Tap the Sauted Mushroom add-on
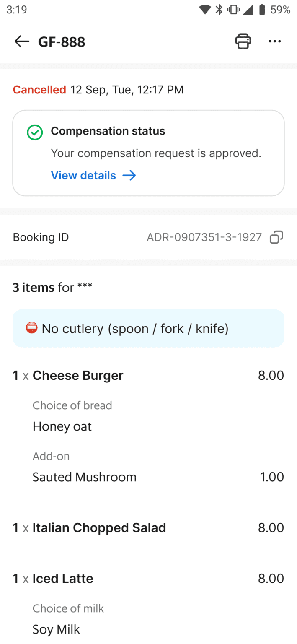The width and height of the screenshot is (297, 644). [x=85, y=477]
